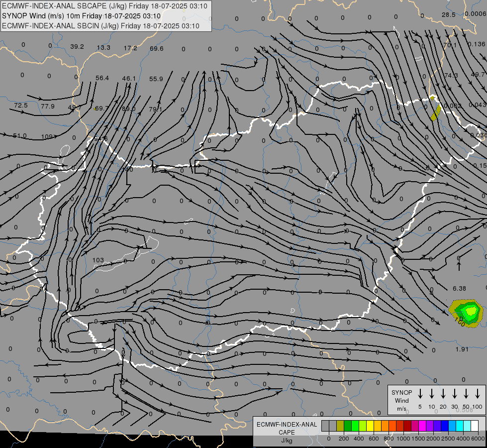
Task: Click the map value 51.0
Action: (19, 136)
